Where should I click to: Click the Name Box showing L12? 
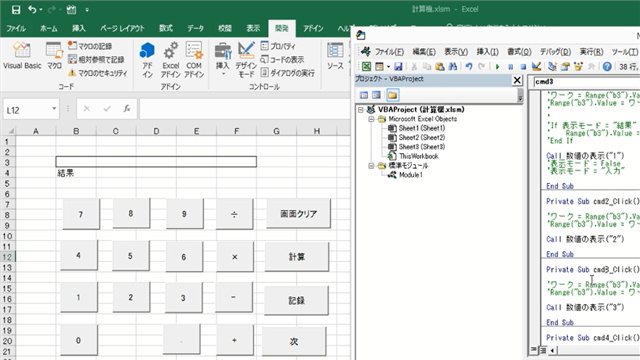[27, 109]
